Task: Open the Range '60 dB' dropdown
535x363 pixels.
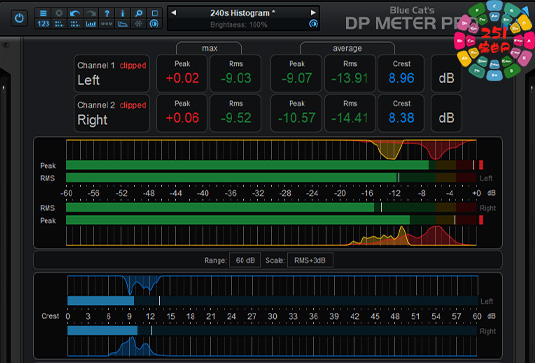Action: 245,260
